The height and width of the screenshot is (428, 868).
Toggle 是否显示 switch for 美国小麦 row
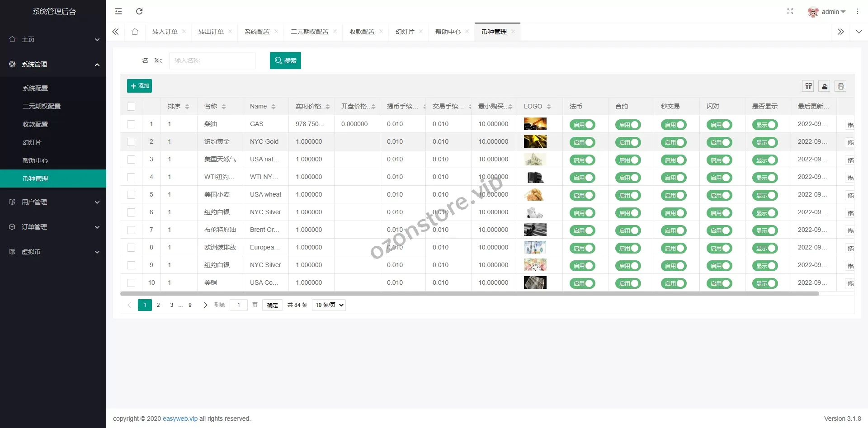tap(765, 195)
